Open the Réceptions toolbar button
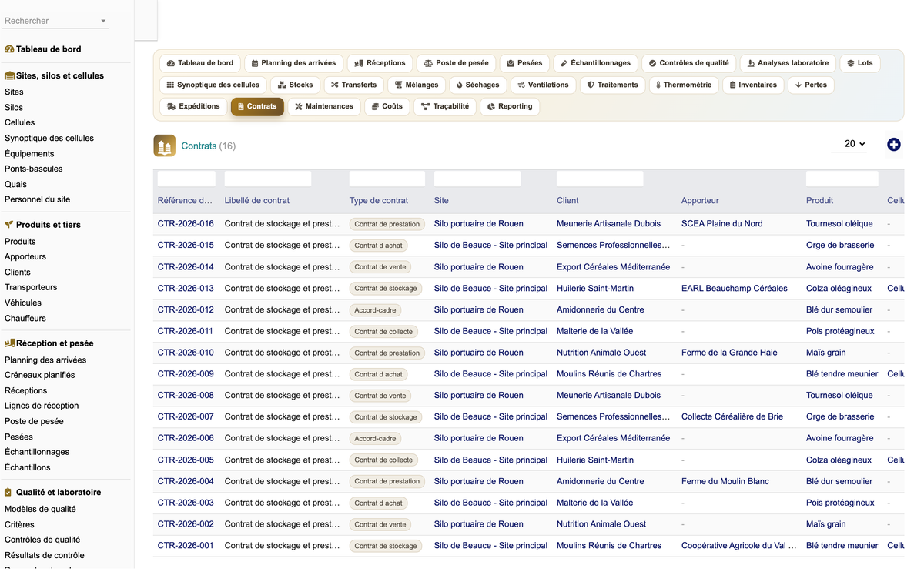The width and height of the screenshot is (924, 572). coord(380,63)
